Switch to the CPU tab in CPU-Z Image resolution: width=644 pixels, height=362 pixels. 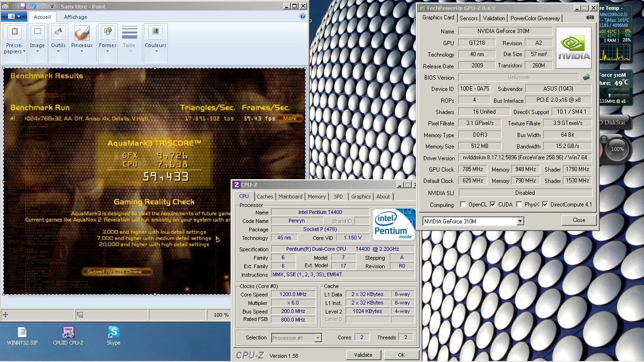point(244,196)
